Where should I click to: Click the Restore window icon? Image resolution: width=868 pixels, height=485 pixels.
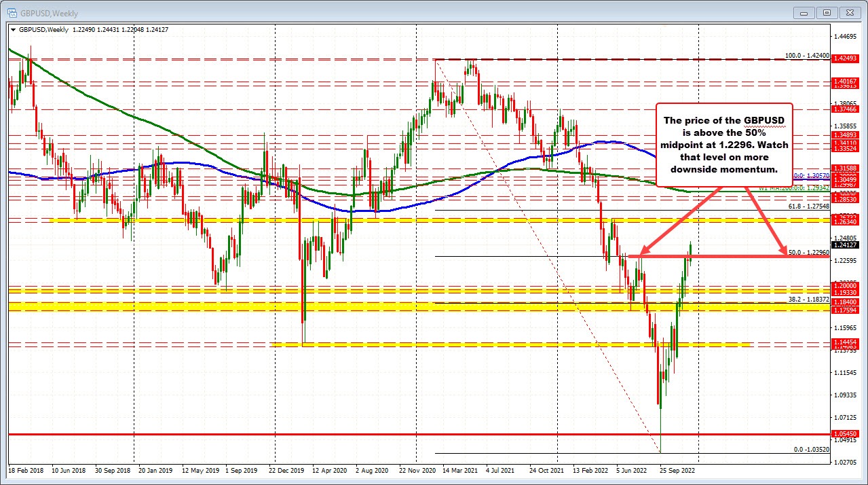[827, 12]
